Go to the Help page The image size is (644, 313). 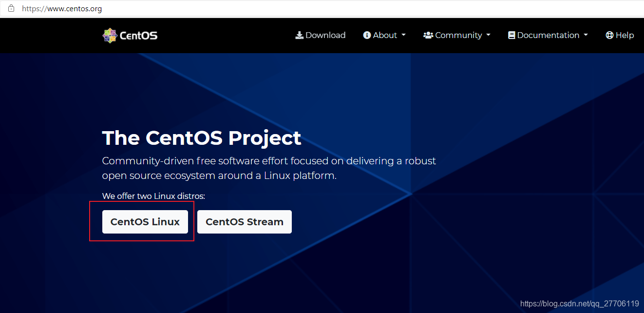coord(620,35)
